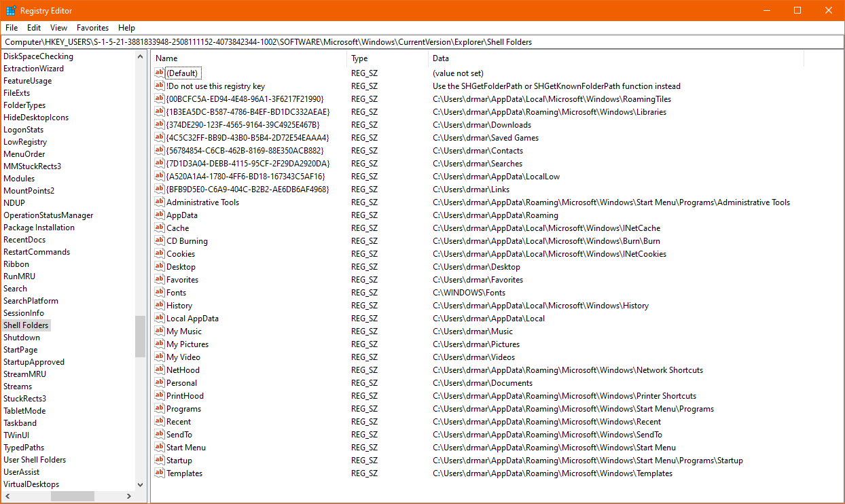Open the Edit menu

point(34,28)
